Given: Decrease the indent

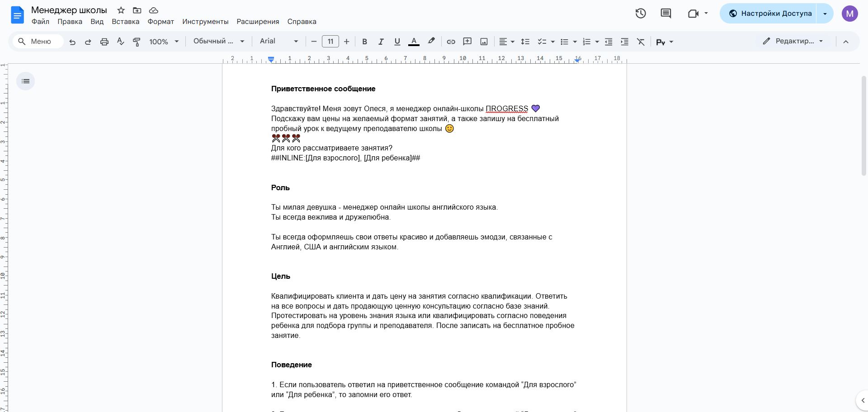Looking at the screenshot, I should [x=609, y=42].
